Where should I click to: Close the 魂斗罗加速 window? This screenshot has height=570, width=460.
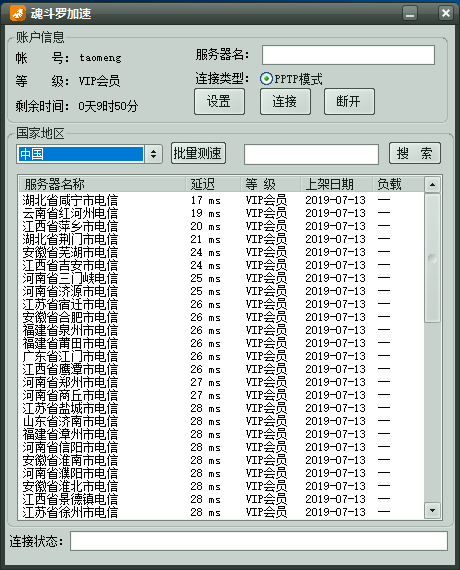445,13
